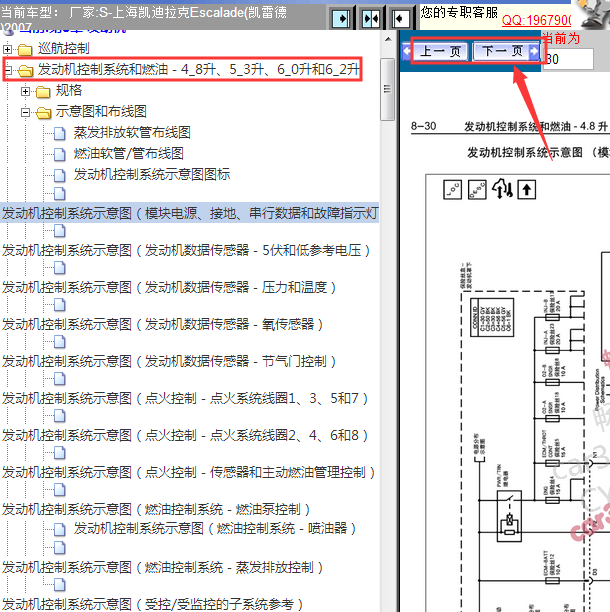Open schematic 点火系统线圈2、4、6和8
The height and width of the screenshot is (612, 610).
(x=185, y=435)
